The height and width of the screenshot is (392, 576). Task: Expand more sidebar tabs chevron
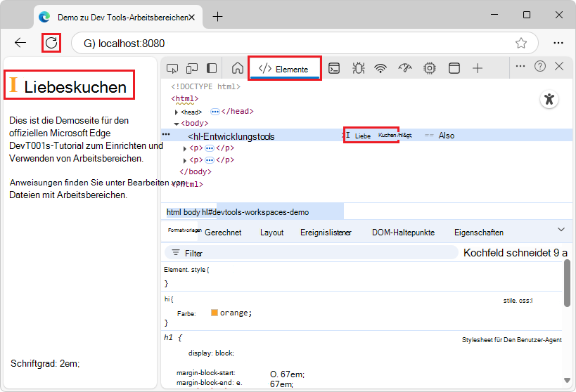pos(561,230)
